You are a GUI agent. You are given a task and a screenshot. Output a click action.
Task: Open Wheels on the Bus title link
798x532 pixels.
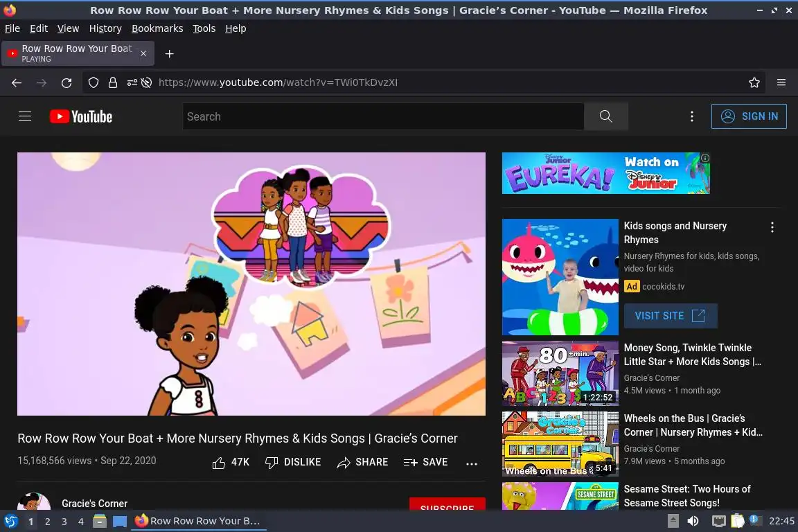point(693,425)
